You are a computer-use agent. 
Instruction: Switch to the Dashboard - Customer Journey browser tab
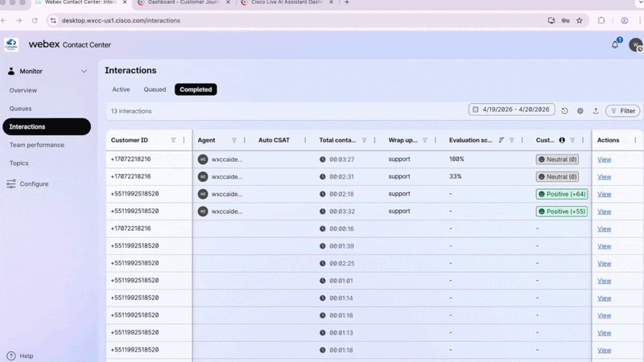click(184, 2)
